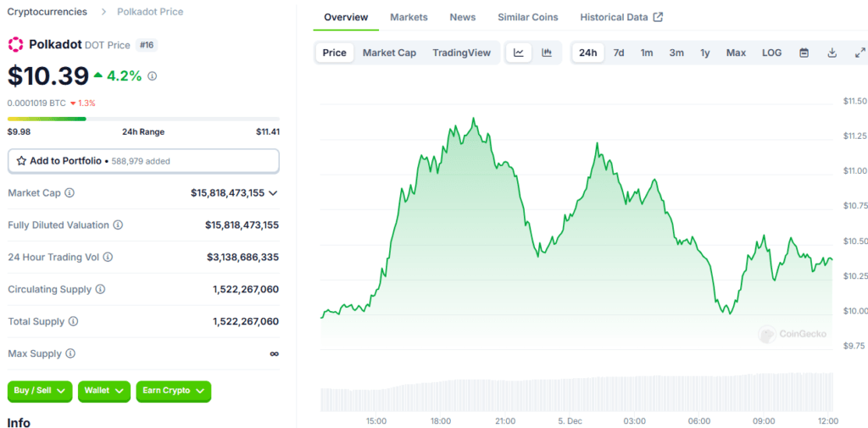This screenshot has height=428, width=868.
Task: Expand Market Cap value chevron
Action: [x=273, y=193]
